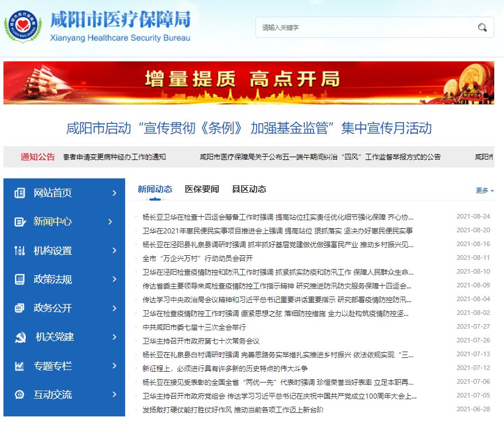Open news 发扬敢打硬仗能打胜仗好作风

pos(233,410)
